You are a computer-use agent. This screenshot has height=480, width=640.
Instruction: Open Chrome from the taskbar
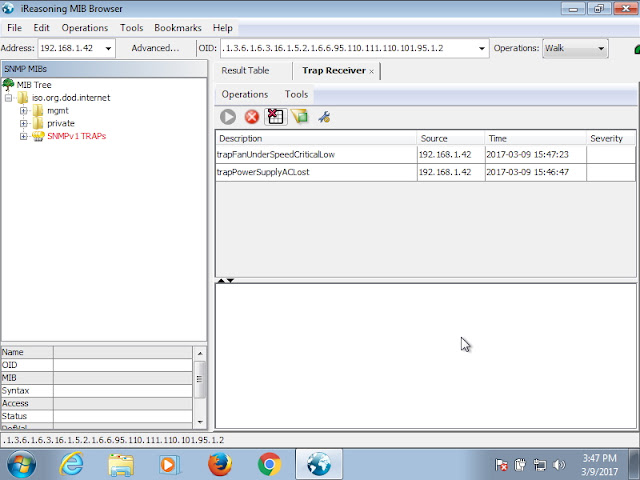click(269, 464)
